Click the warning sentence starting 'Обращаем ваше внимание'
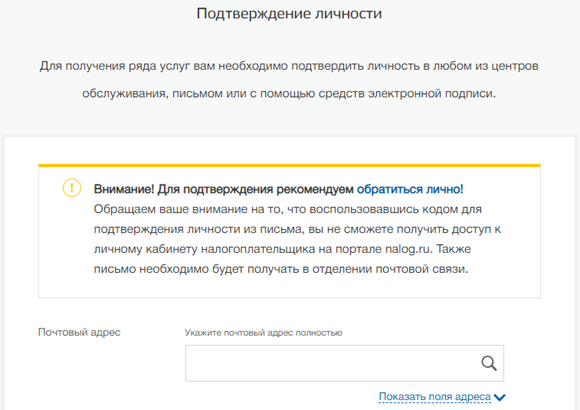 (288, 209)
